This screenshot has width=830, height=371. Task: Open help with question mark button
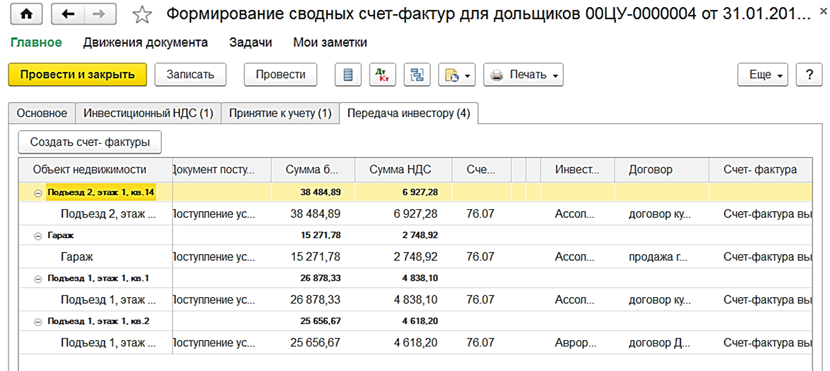click(809, 75)
